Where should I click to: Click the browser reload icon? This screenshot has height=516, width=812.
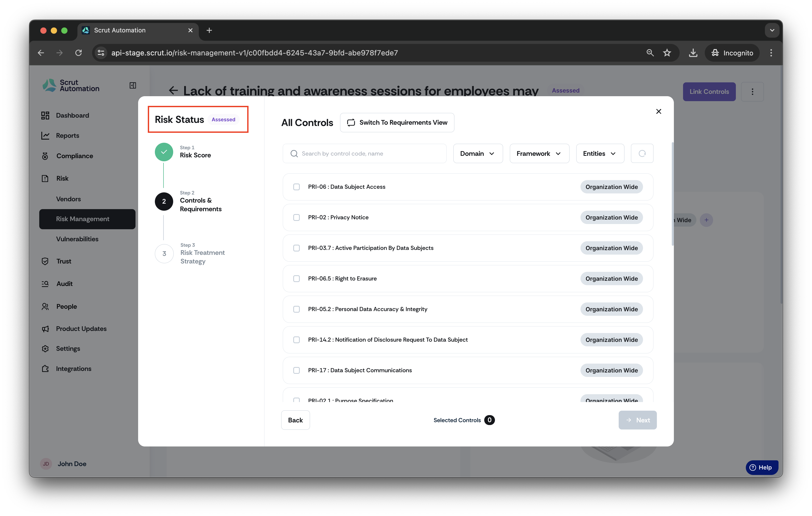click(78, 53)
